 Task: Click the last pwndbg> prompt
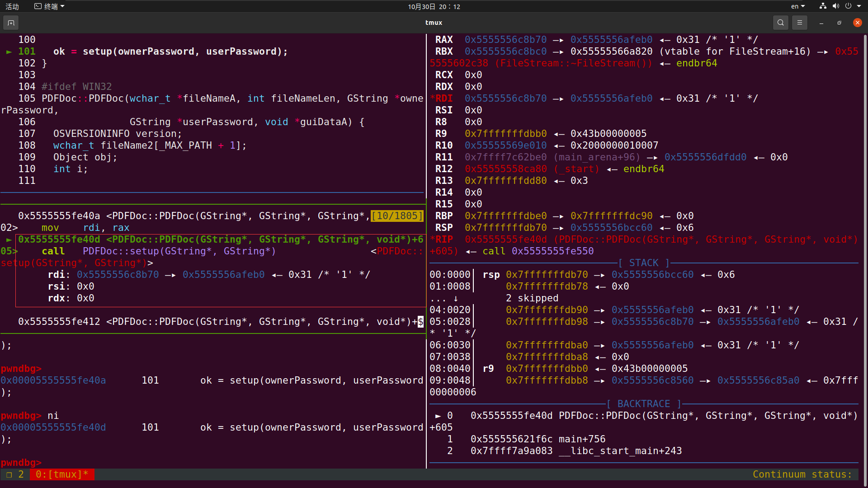coord(21,463)
